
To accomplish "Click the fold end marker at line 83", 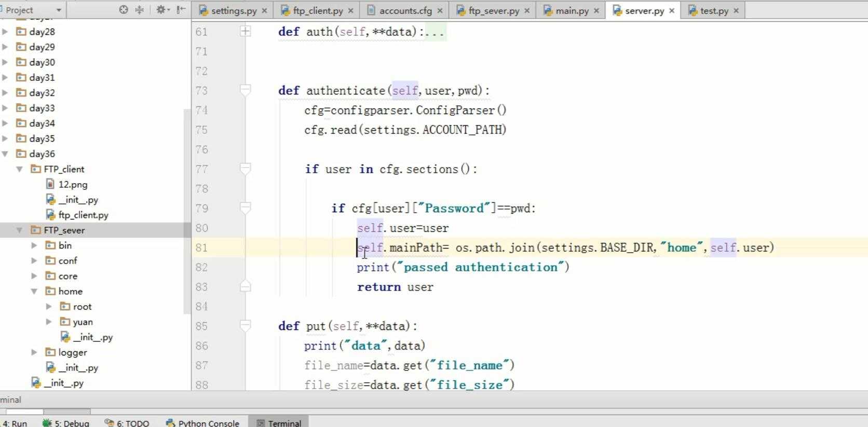I will [x=246, y=286].
